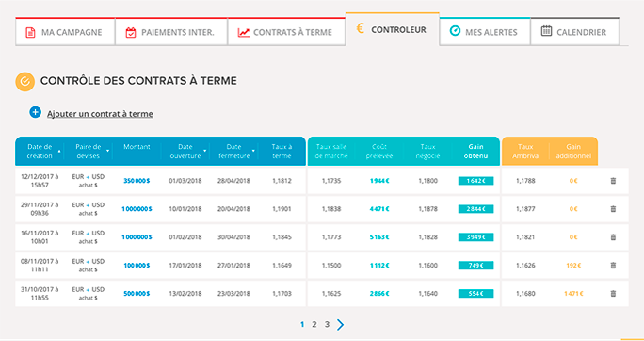Click the 'Taux négocié' column header
The image size is (644, 341).
click(427, 152)
